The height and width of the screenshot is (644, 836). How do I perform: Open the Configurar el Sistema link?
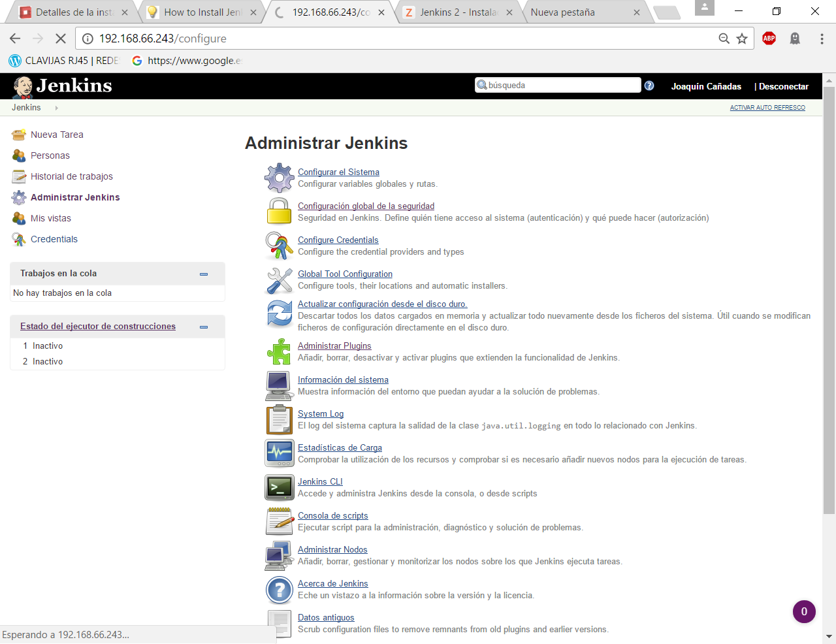pos(338,172)
